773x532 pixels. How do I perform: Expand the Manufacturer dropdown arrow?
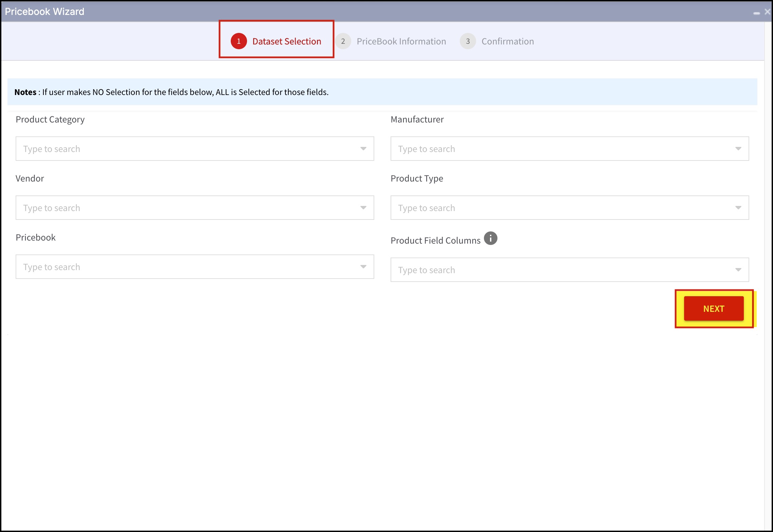[x=738, y=149]
